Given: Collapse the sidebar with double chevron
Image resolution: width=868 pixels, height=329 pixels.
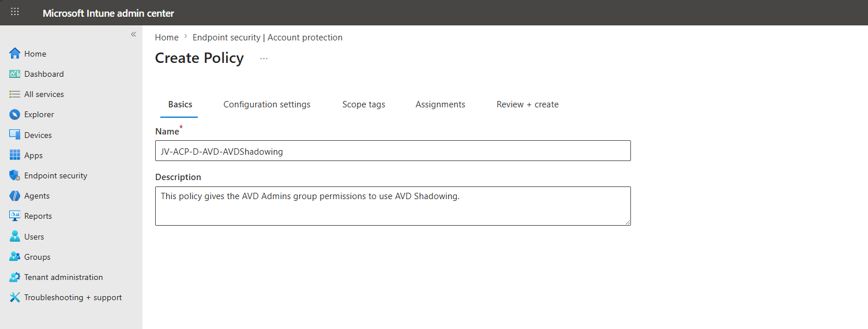Looking at the screenshot, I should pos(133,35).
